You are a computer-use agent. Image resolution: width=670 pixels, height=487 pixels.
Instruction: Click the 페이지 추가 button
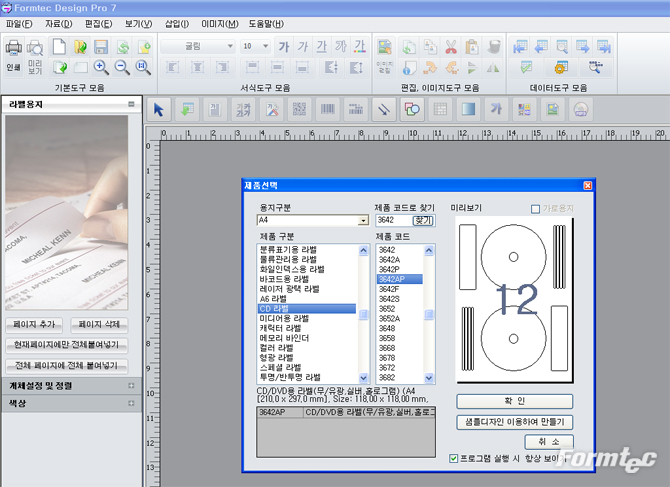tap(34, 325)
